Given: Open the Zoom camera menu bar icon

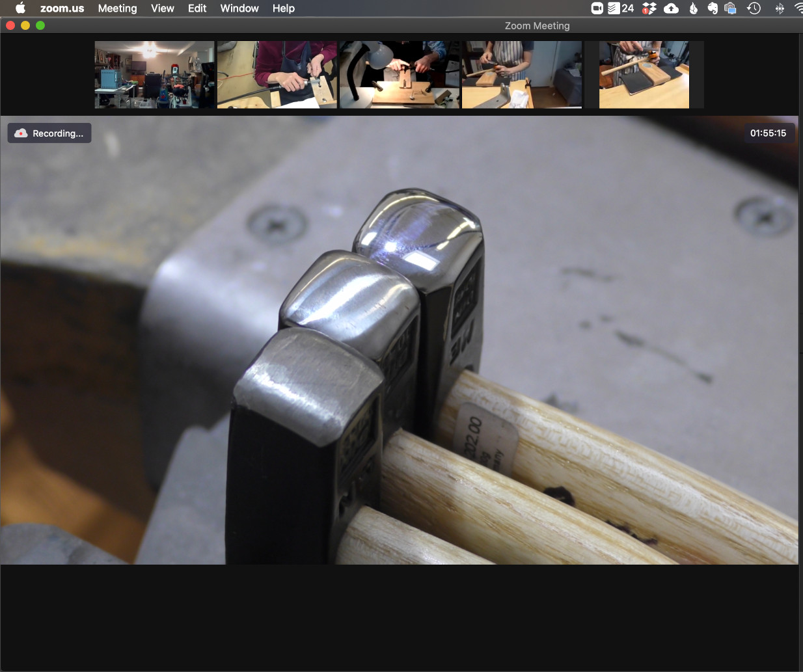Looking at the screenshot, I should point(597,8).
